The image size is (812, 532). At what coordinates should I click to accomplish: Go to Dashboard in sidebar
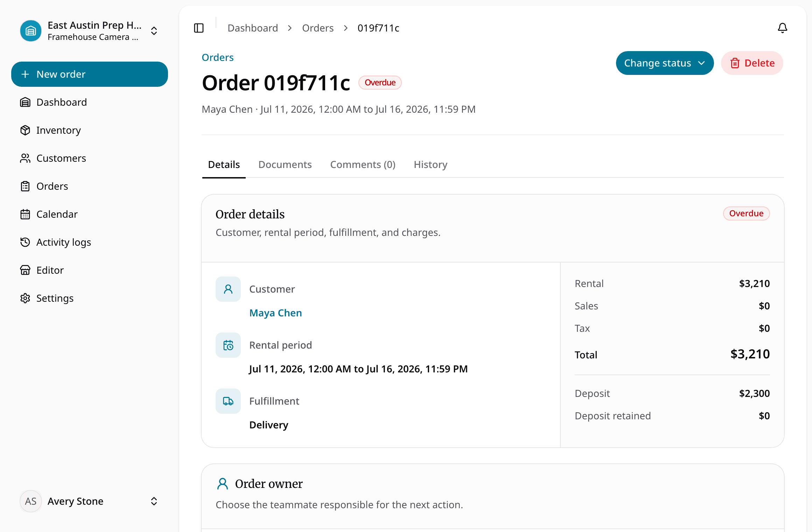(90, 102)
